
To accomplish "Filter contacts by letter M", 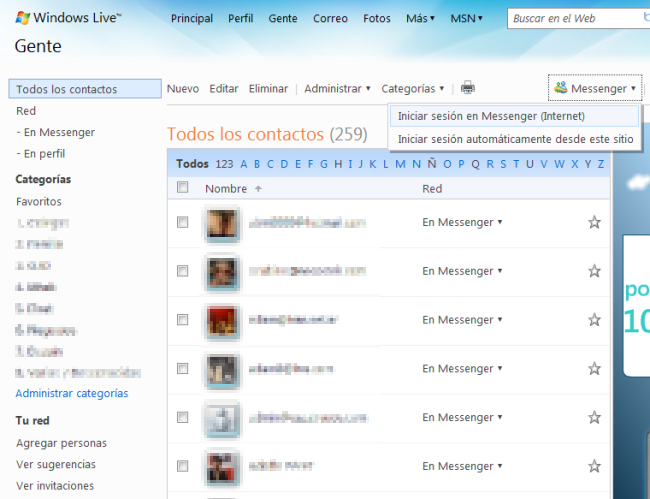I will 400,164.
